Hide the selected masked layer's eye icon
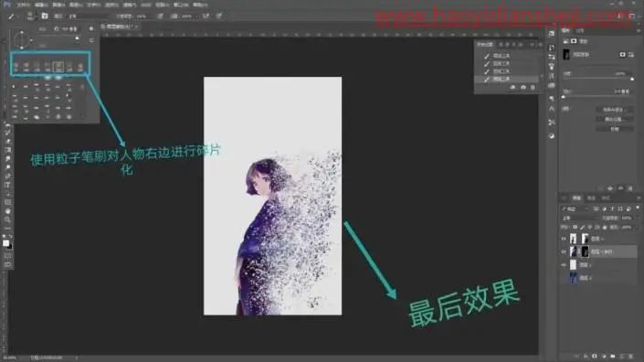Screen dimensions: 644x362 click(x=564, y=252)
